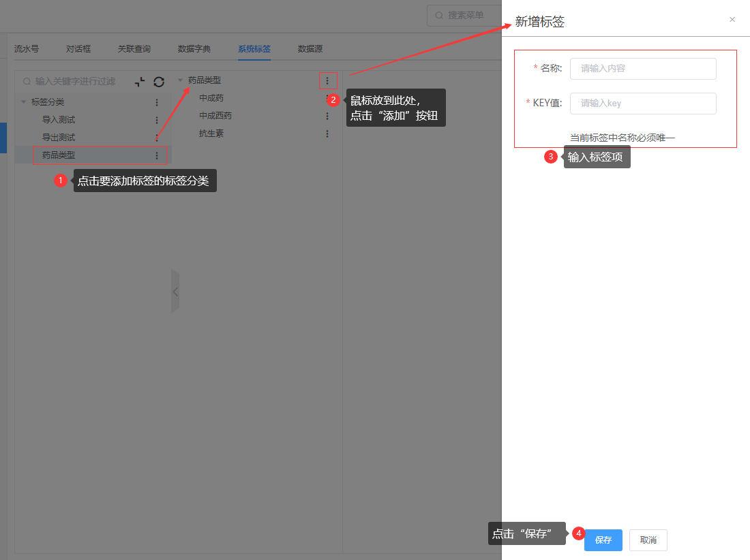750x560 pixels.
Task: Open the three-dot menu for 中成西药
Action: [327, 116]
